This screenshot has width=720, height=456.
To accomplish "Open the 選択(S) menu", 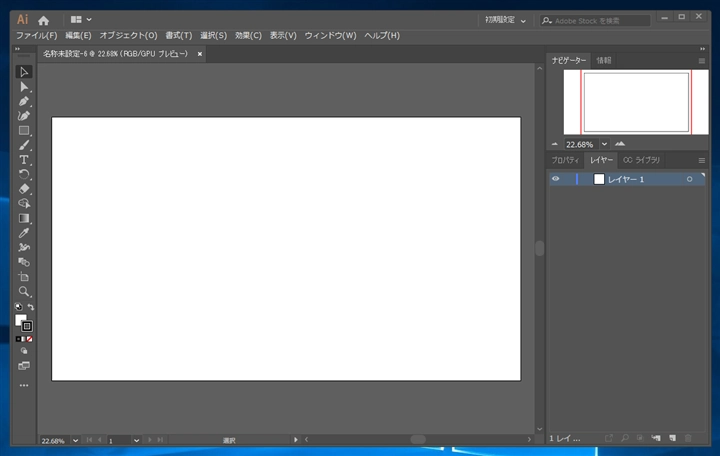I will pyautogui.click(x=214, y=35).
